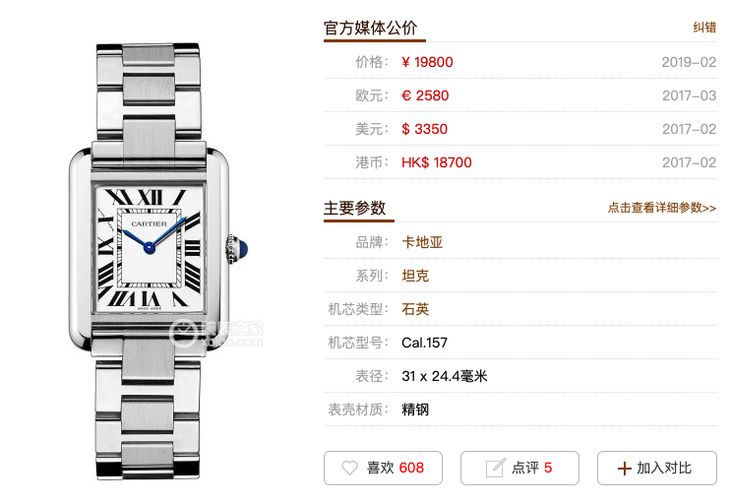Open the brand link 卡地亚
730x504 pixels.
point(422,242)
